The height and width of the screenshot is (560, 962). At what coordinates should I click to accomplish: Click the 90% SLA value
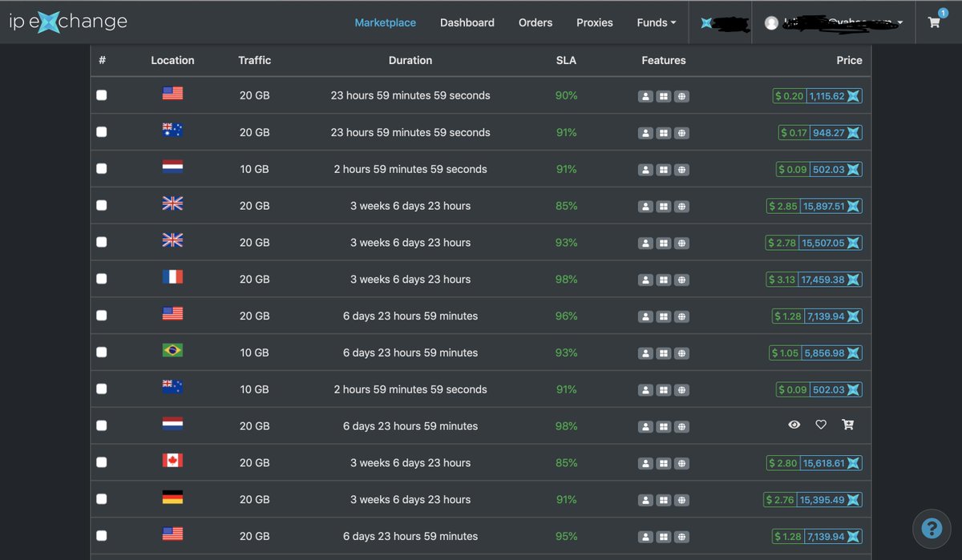[x=566, y=95]
